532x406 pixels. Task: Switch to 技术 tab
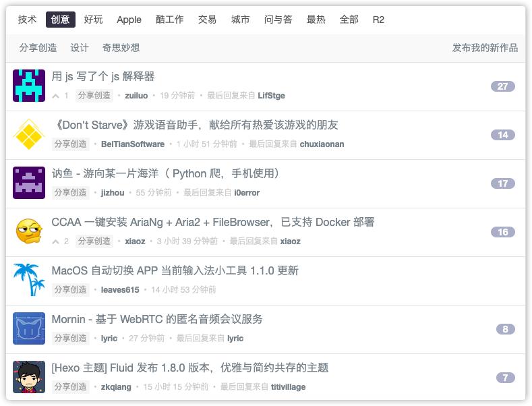point(27,20)
